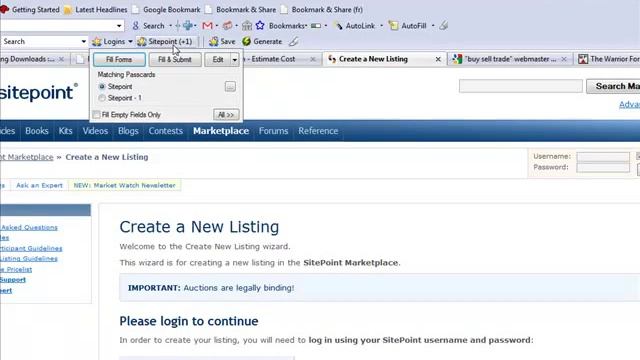Expand All >> passcard options
The width and height of the screenshot is (640, 360).
[x=226, y=115]
